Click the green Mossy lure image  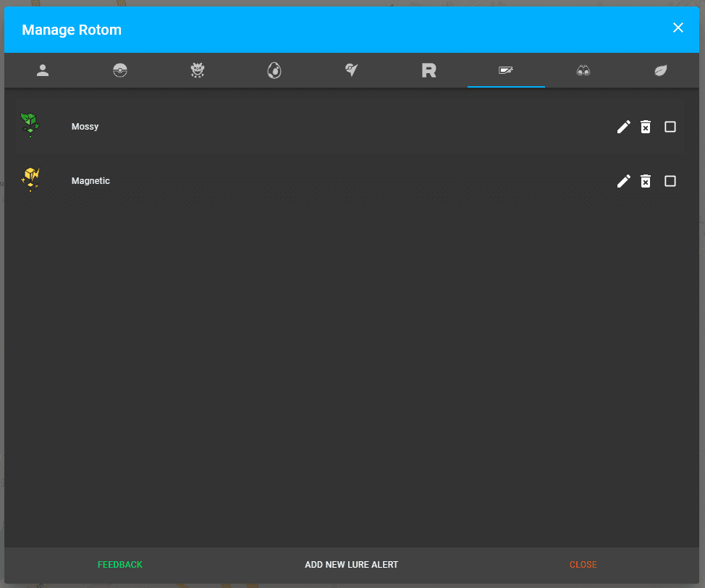tap(30, 125)
